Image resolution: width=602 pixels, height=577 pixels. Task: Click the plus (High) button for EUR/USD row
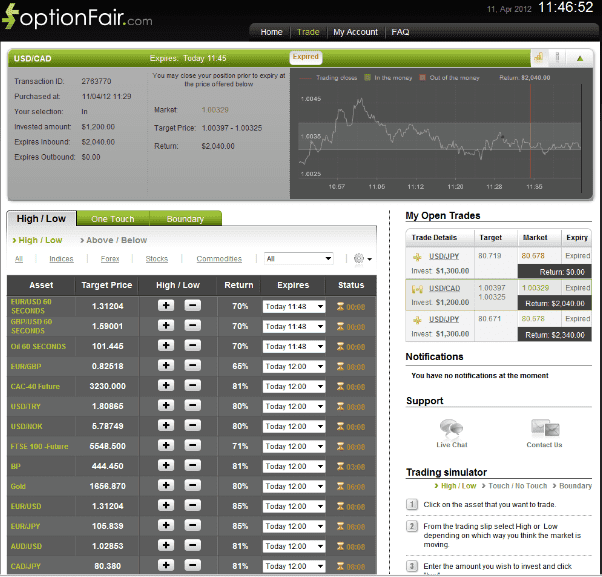click(x=166, y=505)
